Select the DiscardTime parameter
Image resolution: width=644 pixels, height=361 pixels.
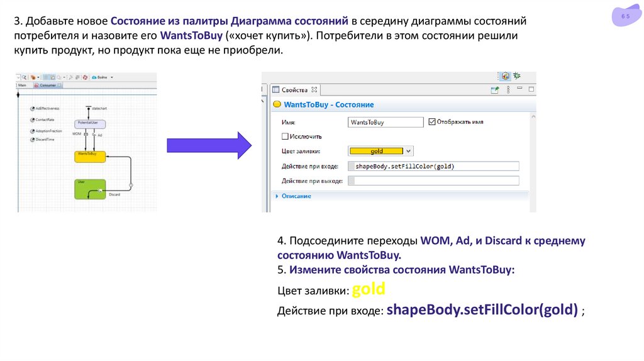[x=42, y=140]
